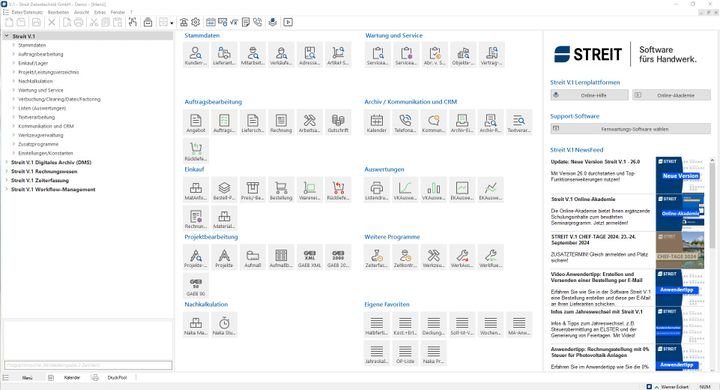Open the toolbar dropdown arrow beside the layout icon
720x390 pixels.
click(171, 23)
